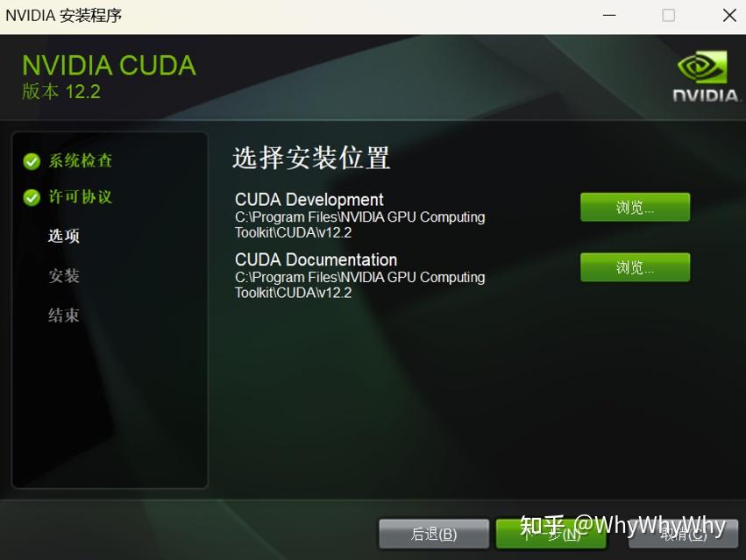Cancel installation with 取消(C) button
Screen dimensions: 746x560
[x=683, y=534]
